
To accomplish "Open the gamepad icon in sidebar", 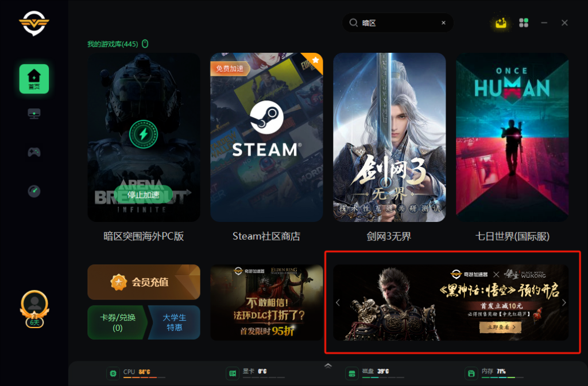I will click(x=34, y=152).
